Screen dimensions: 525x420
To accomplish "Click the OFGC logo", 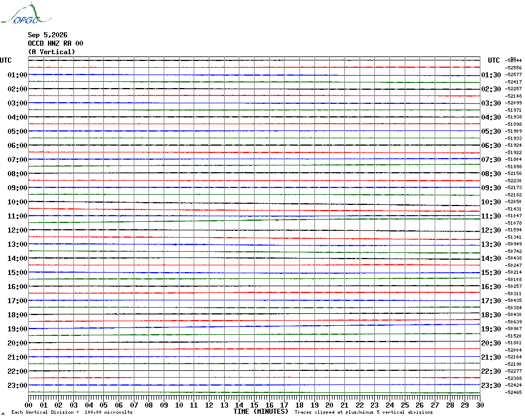I will [x=26, y=14].
